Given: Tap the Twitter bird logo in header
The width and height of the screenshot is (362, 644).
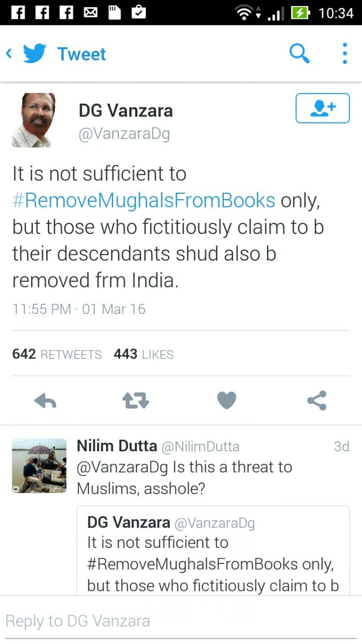Looking at the screenshot, I should (35, 54).
